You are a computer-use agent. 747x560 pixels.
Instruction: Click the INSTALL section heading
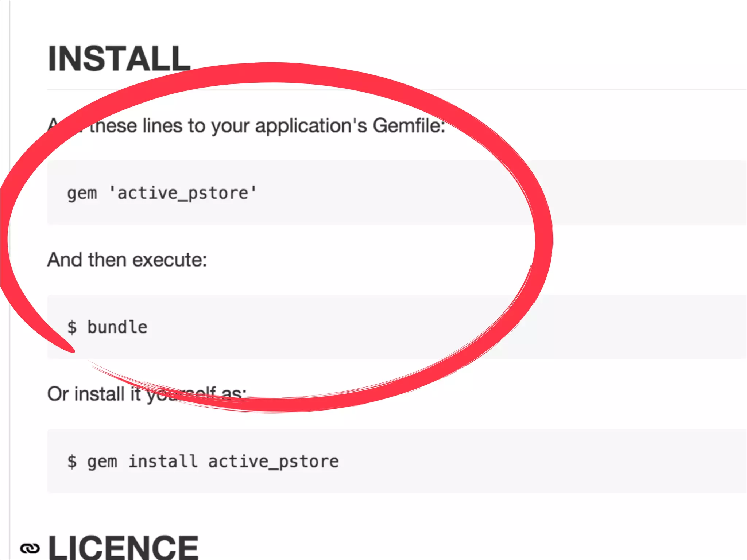point(119,59)
